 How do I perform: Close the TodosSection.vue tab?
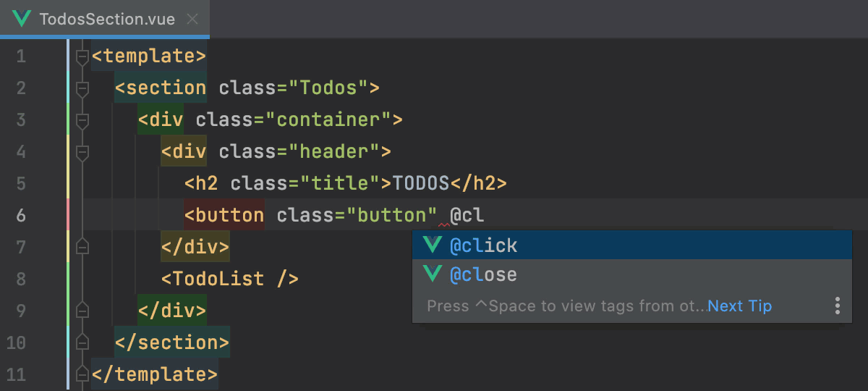click(192, 19)
